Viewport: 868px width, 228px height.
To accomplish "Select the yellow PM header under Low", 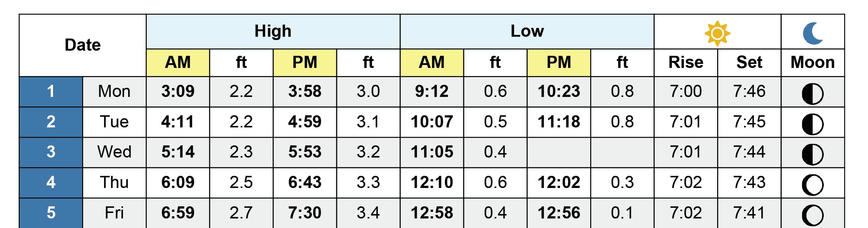I will [559, 62].
